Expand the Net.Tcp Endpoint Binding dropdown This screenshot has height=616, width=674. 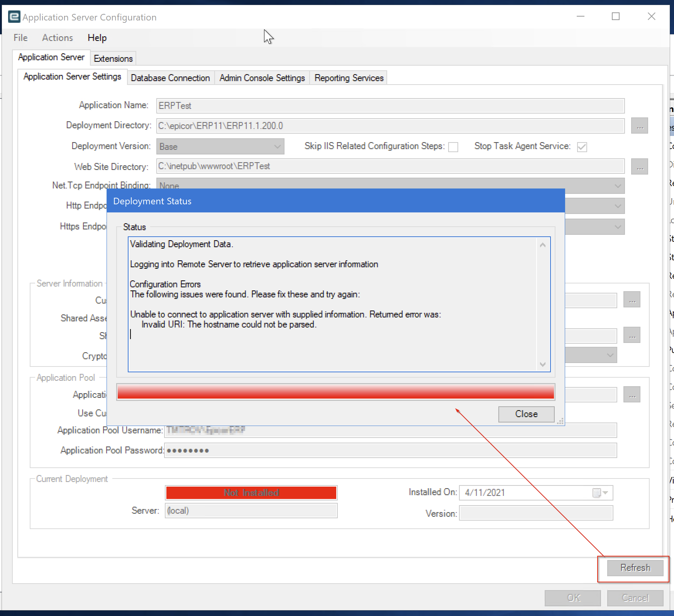(618, 186)
